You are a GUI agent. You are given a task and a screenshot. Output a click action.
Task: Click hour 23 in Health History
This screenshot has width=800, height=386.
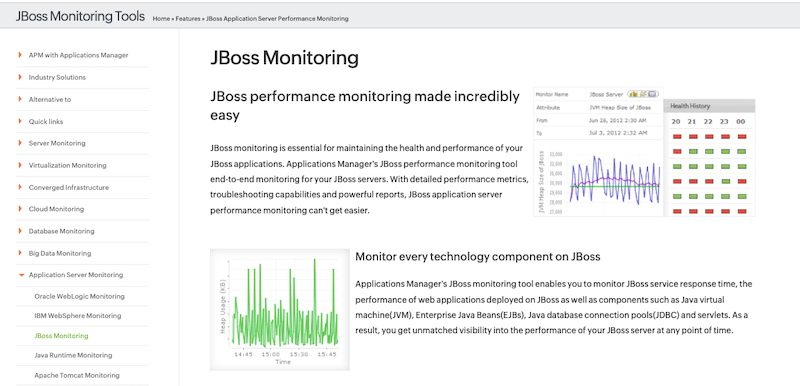[724, 122]
